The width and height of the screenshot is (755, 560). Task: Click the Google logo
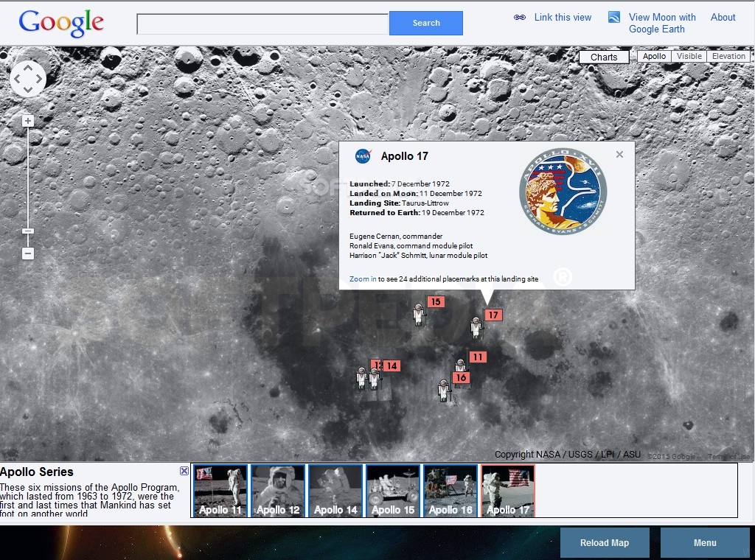61,23
